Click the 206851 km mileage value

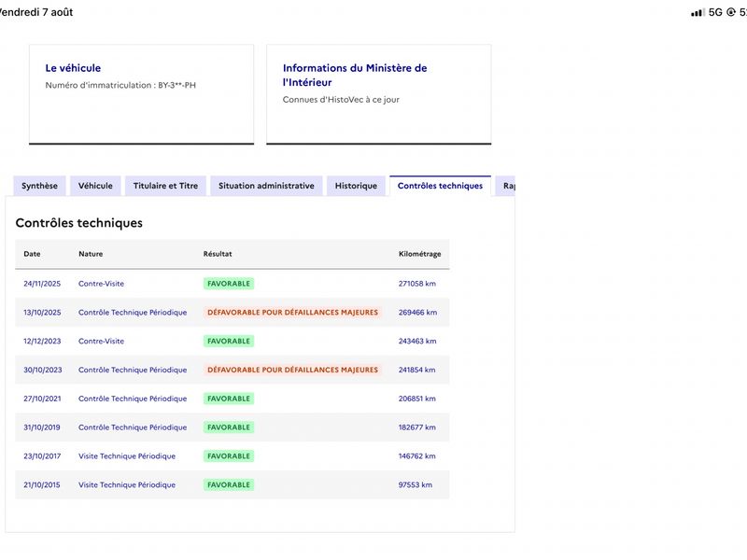pos(416,399)
